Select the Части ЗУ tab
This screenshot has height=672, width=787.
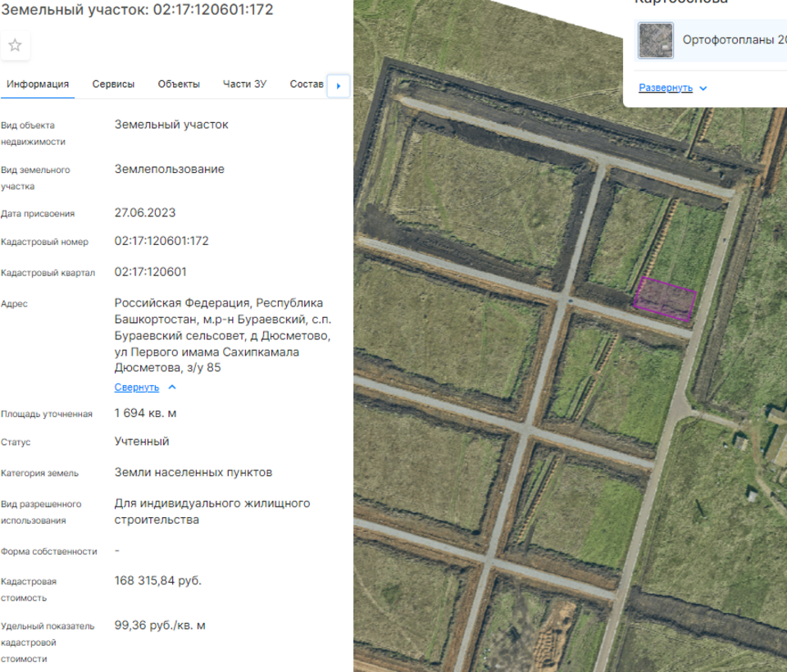[244, 84]
